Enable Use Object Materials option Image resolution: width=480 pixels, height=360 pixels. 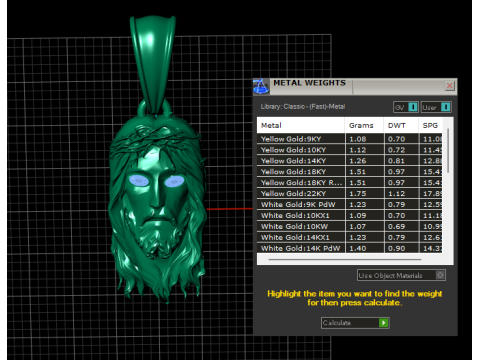coord(401,275)
